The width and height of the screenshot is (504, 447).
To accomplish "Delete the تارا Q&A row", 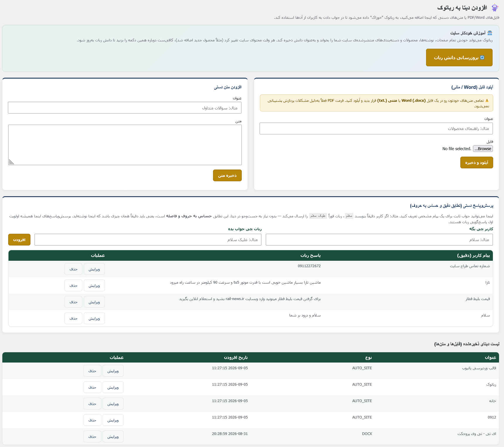I will click(x=74, y=285).
